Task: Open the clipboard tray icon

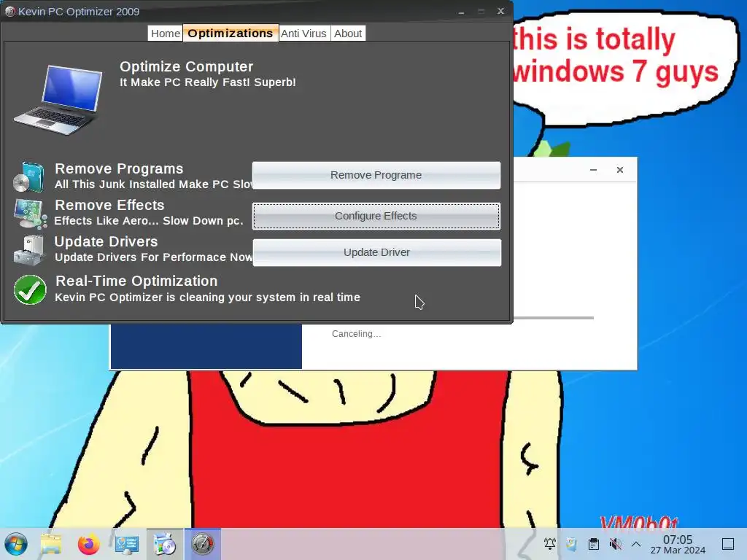Action: (594, 544)
